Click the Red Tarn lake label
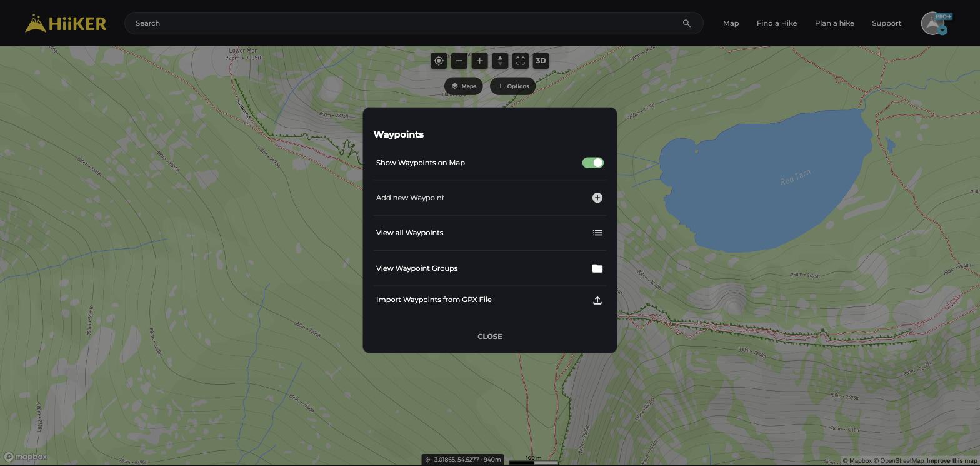The height and width of the screenshot is (466, 980). pos(796,177)
